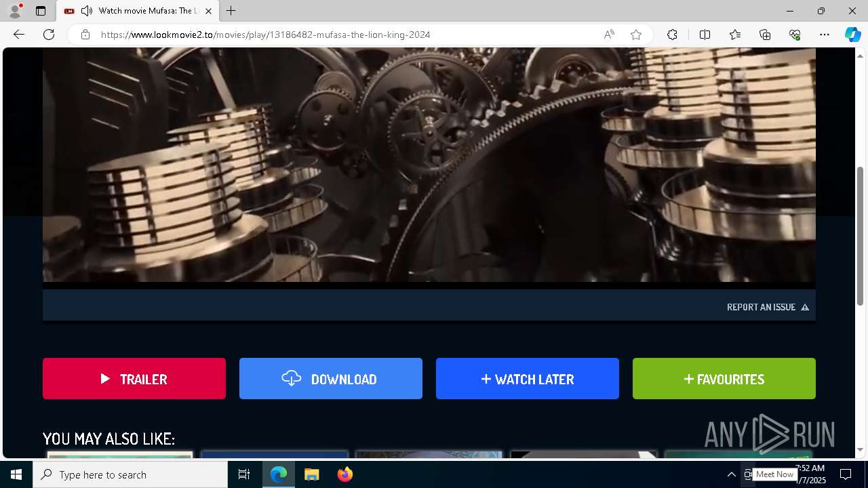Open the Favorites list
Screen dimensions: 868x488
735,35
